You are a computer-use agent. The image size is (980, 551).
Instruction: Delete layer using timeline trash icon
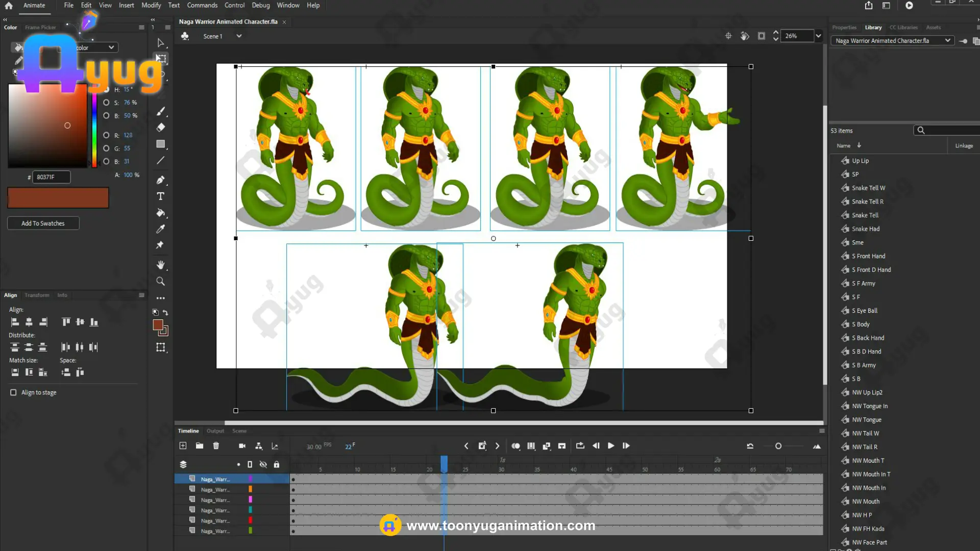coord(216,446)
